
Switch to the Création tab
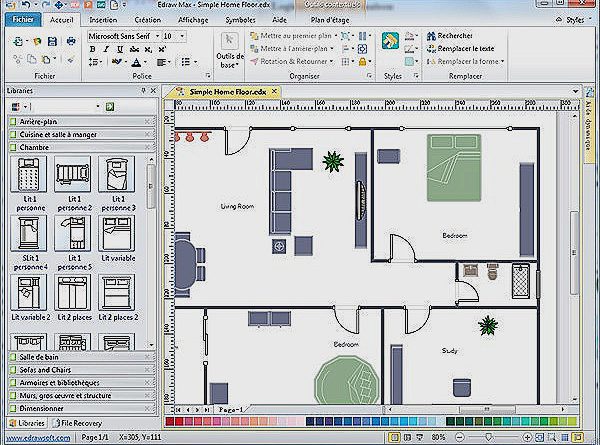click(147, 20)
